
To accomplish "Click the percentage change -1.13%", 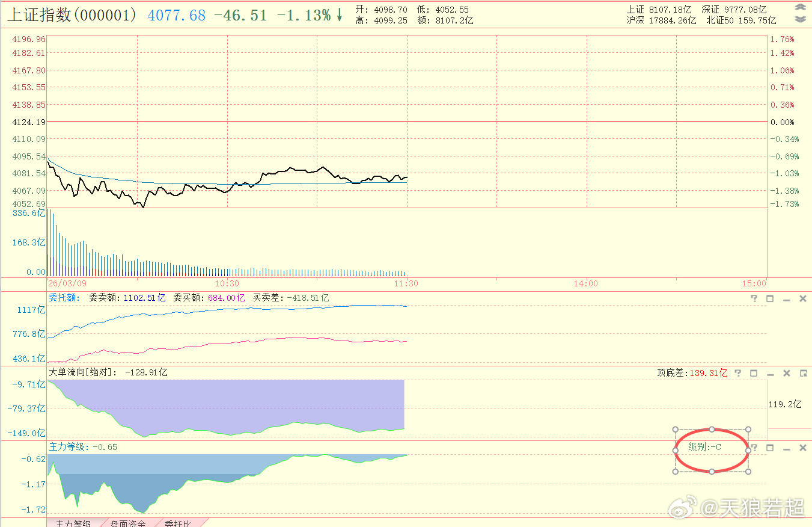I will (x=304, y=15).
